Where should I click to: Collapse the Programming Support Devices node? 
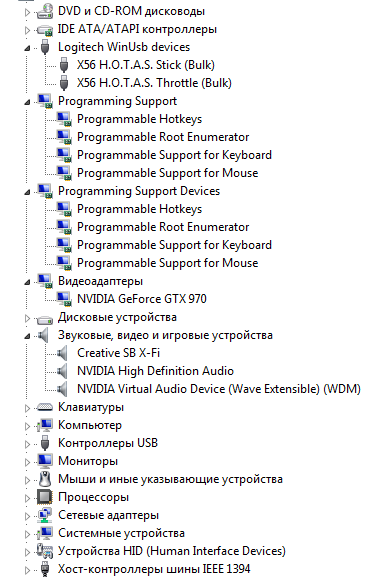click(x=27, y=192)
